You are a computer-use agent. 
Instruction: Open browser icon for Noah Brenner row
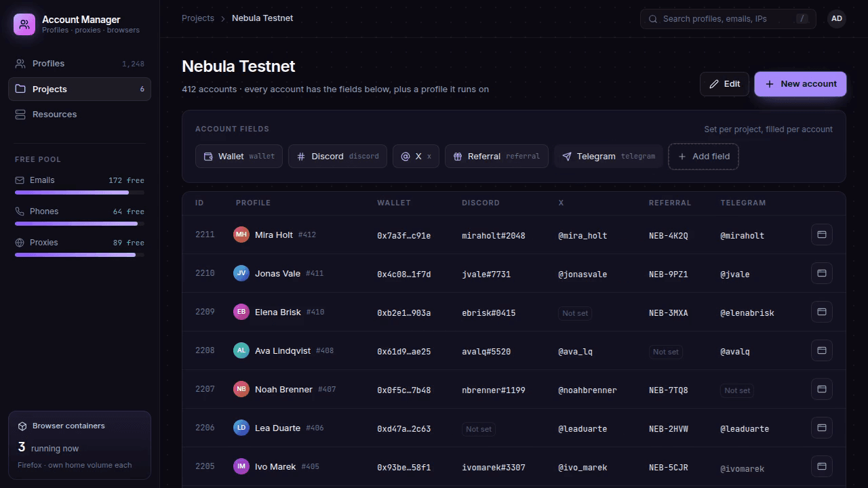tap(822, 389)
